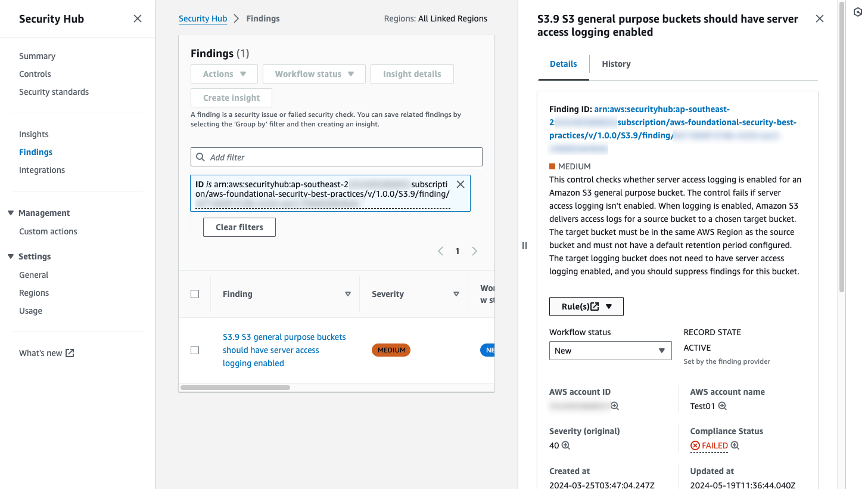Select Integrations in the Security Hub sidebar

pos(42,169)
